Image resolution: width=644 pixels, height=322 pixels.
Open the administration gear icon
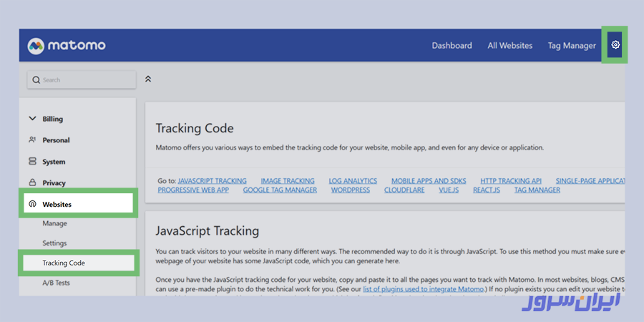[x=615, y=45]
